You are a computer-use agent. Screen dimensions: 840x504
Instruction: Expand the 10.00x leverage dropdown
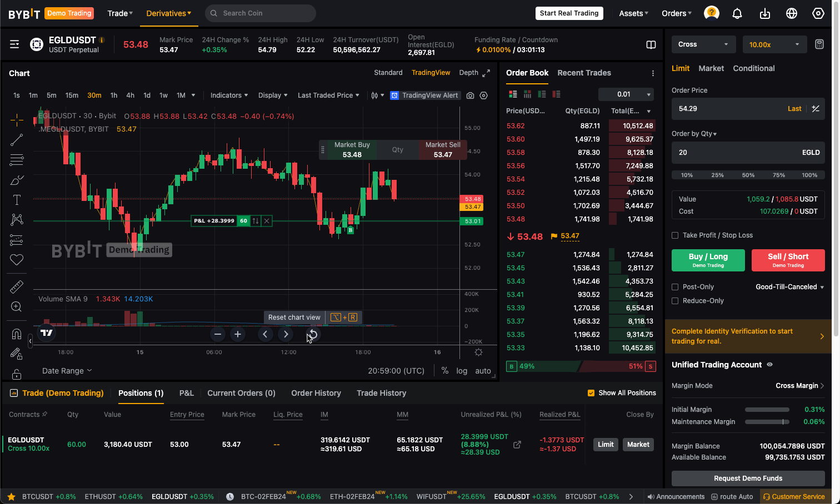(x=774, y=44)
